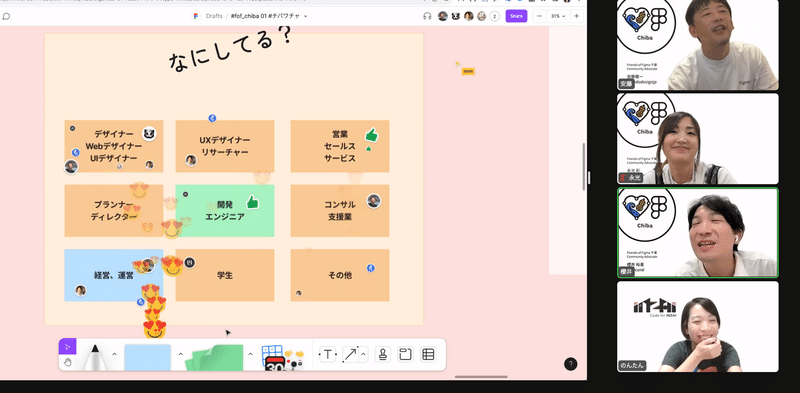Expand the shape options chevron
This screenshot has width=800, height=393.
pos(180,354)
